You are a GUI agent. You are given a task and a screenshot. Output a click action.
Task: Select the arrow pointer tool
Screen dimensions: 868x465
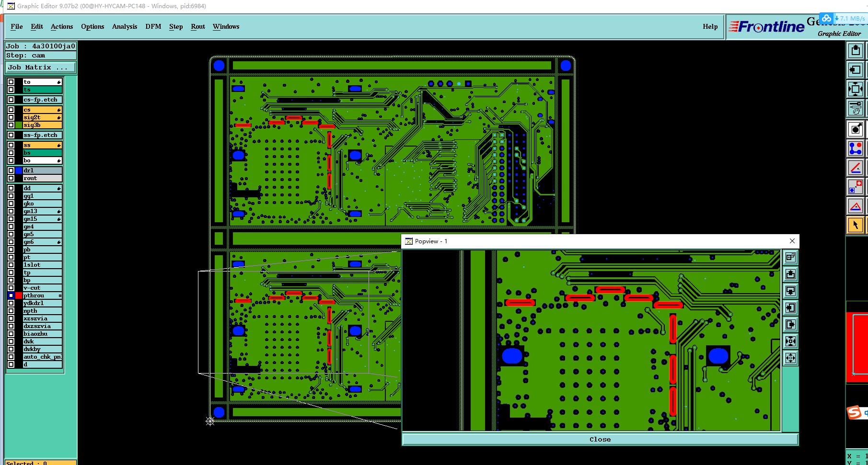(856, 225)
